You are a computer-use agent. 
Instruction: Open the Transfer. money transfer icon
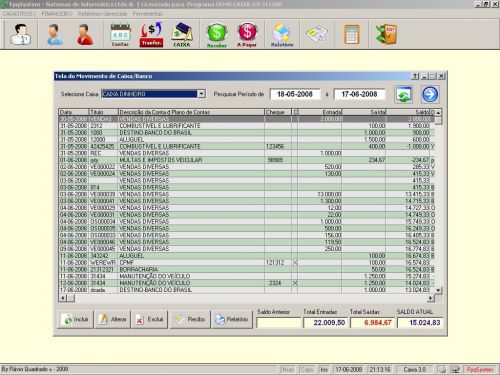[x=151, y=34]
